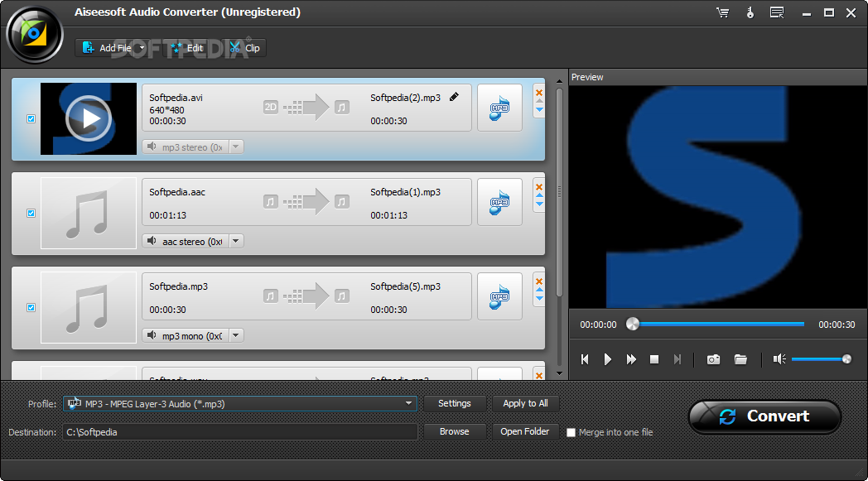This screenshot has height=481, width=868.
Task: Move Softpedia.mp3 up with arrow icon
Action: click(x=539, y=290)
